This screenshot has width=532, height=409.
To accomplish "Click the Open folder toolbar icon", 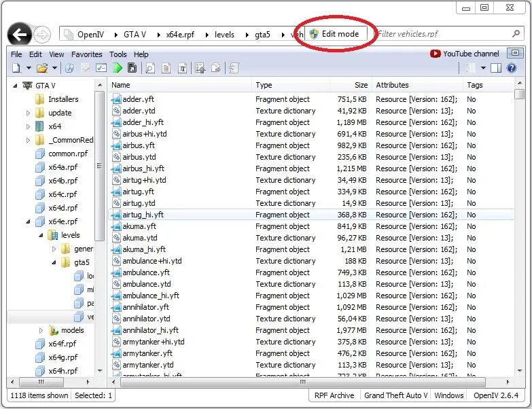I will [42, 68].
